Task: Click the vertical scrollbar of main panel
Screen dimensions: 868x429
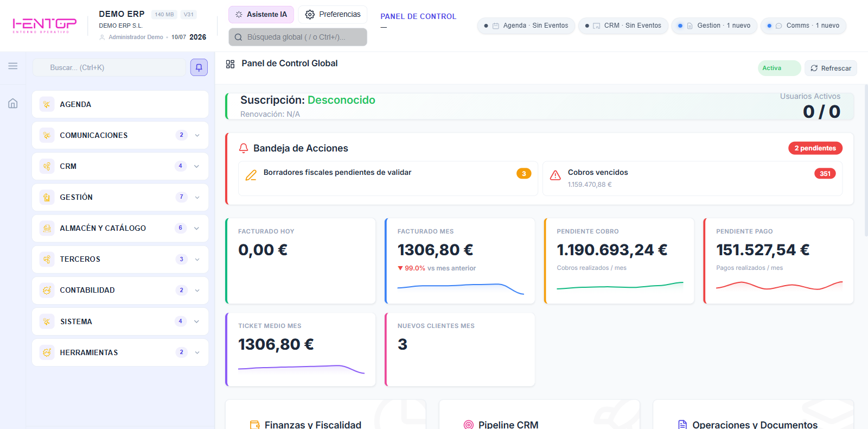Action: click(x=866, y=160)
